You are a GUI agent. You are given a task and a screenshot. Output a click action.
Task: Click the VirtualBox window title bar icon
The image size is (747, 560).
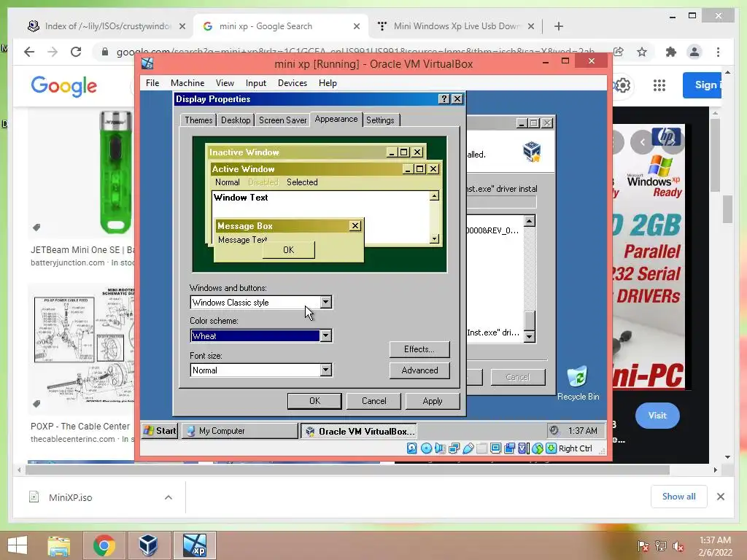[x=147, y=63]
